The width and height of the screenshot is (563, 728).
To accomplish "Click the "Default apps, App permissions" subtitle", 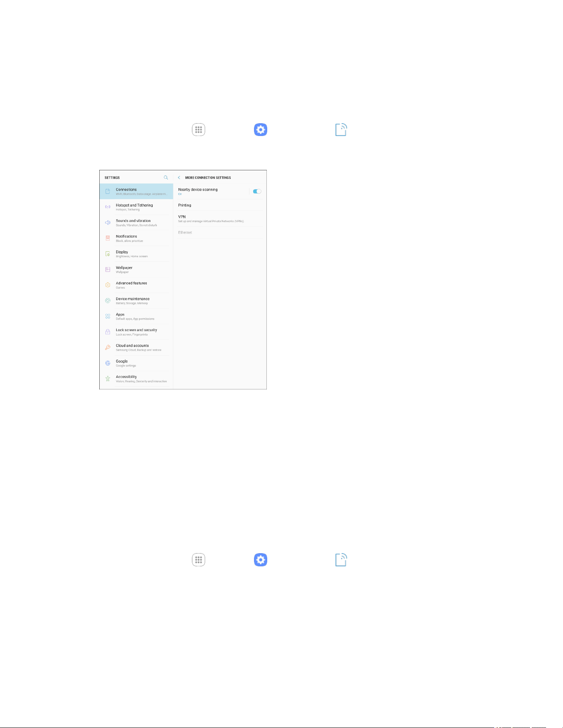I will pos(135,319).
